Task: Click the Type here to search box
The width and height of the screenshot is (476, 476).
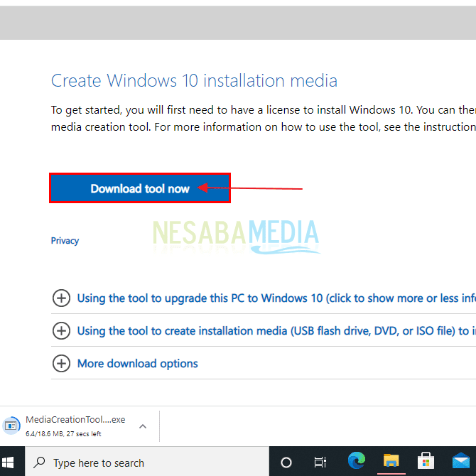Action: coord(147,463)
